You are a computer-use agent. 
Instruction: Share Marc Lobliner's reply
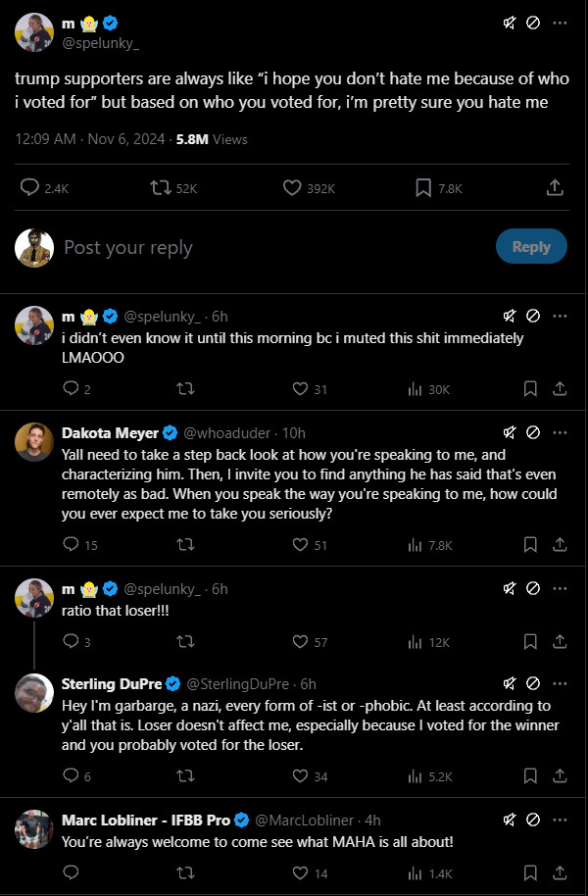point(560,872)
